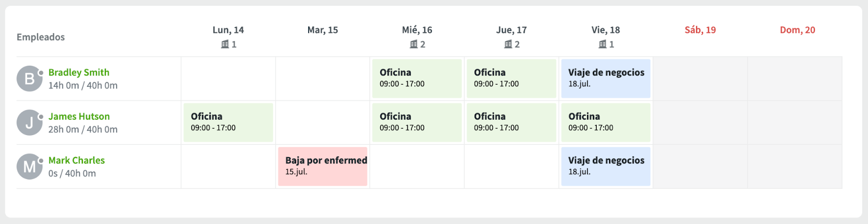868x224 pixels.
Task: Click the Sáb, 19 column header
Action: (700, 30)
